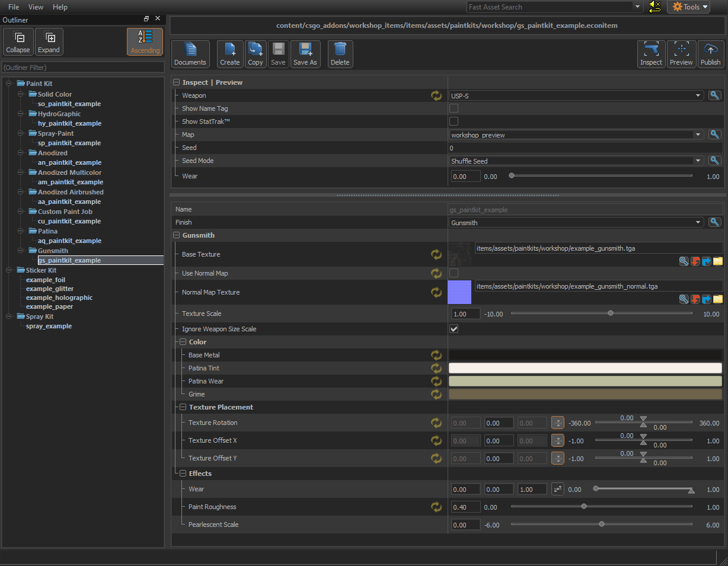The image size is (728, 566).
Task: Click the Delete trash bin icon
Action: [340, 53]
